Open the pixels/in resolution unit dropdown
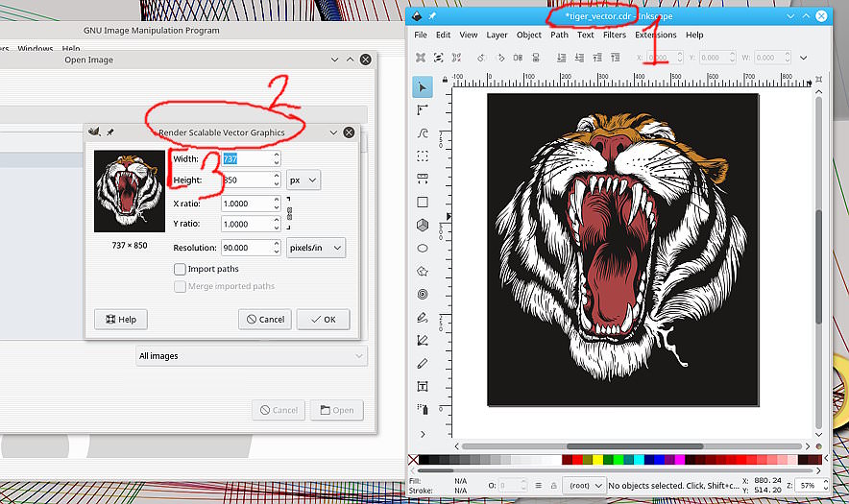The width and height of the screenshot is (849, 504). tap(316, 248)
